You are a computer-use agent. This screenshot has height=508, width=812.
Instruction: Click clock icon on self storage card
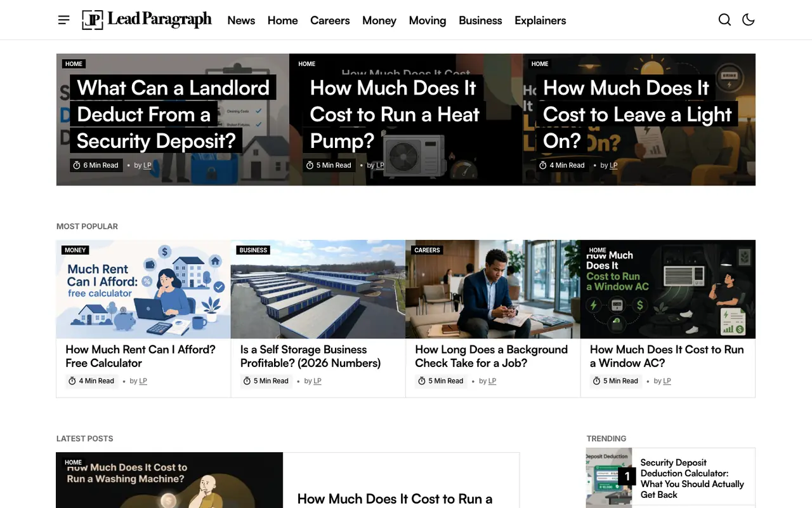pyautogui.click(x=247, y=381)
